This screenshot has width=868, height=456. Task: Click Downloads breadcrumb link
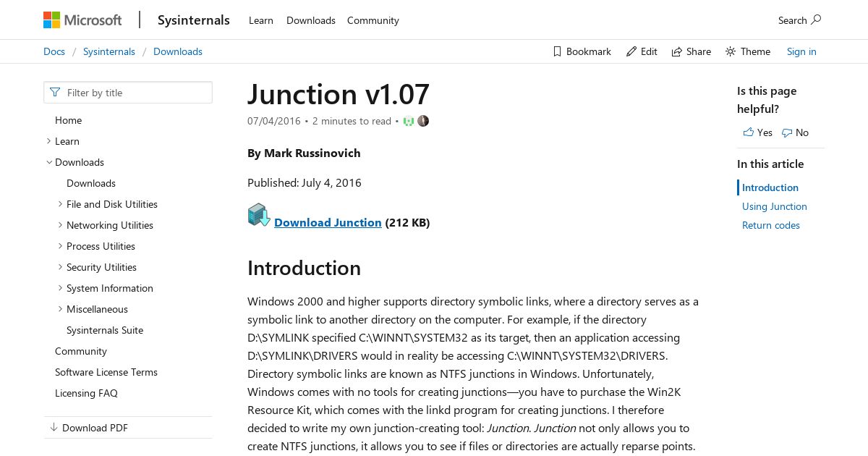point(178,51)
